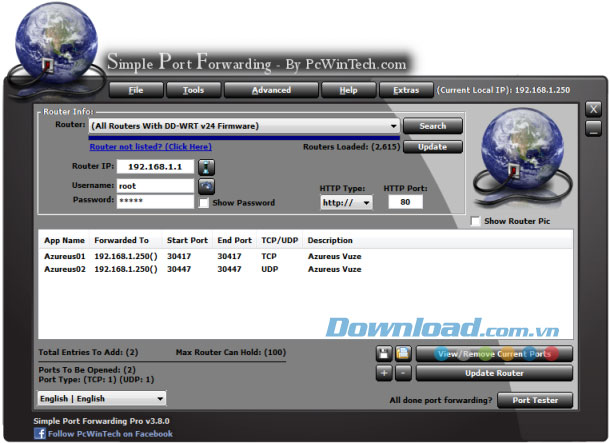
Task: Expand the HTTP Type dropdown
Action: (345, 202)
